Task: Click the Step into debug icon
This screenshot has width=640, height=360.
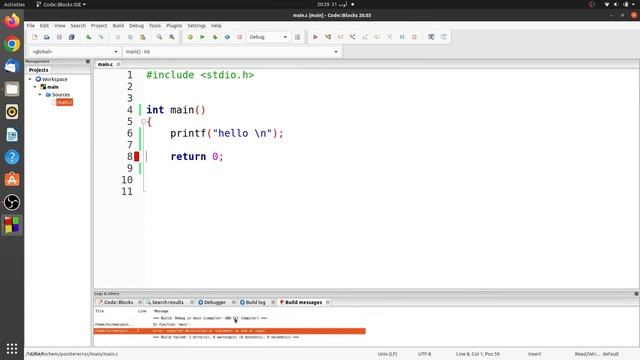Action: (x=352, y=37)
